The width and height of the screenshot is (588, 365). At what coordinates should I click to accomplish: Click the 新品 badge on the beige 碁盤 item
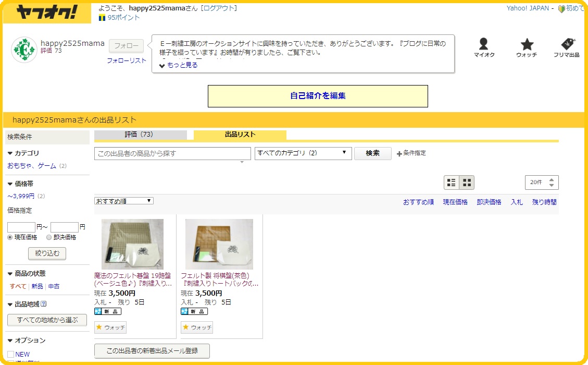(x=108, y=311)
